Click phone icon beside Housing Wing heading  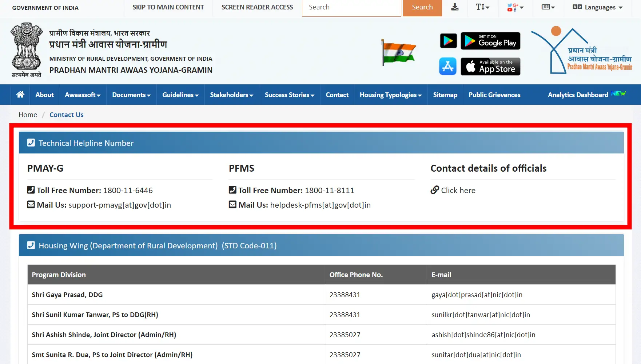(31, 245)
